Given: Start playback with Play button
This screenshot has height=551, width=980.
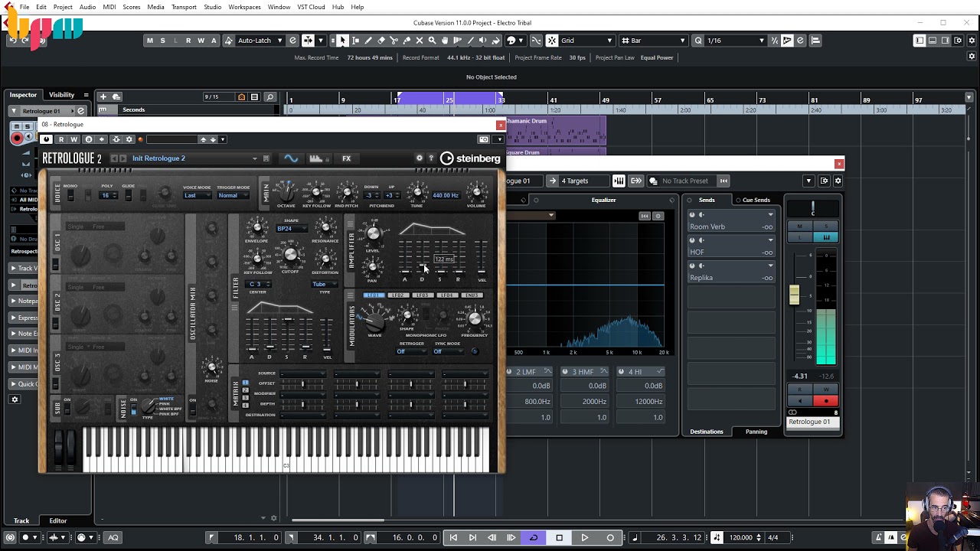Looking at the screenshot, I should [x=584, y=537].
